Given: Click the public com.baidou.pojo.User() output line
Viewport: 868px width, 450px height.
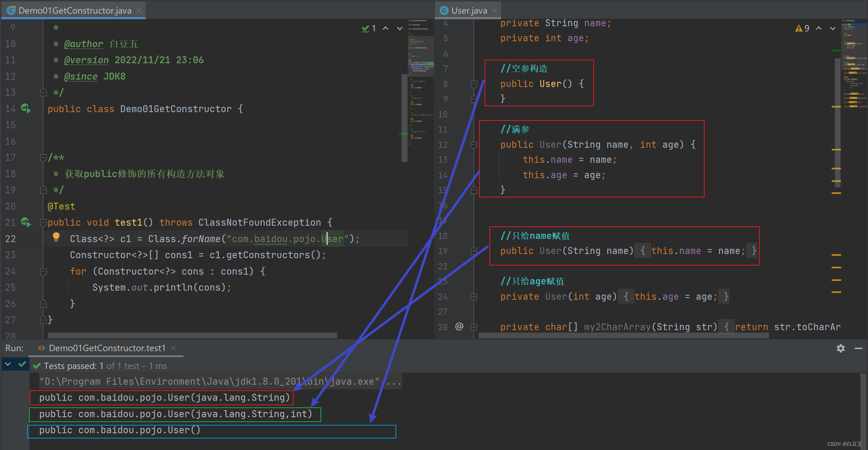Looking at the screenshot, I should pos(120,430).
